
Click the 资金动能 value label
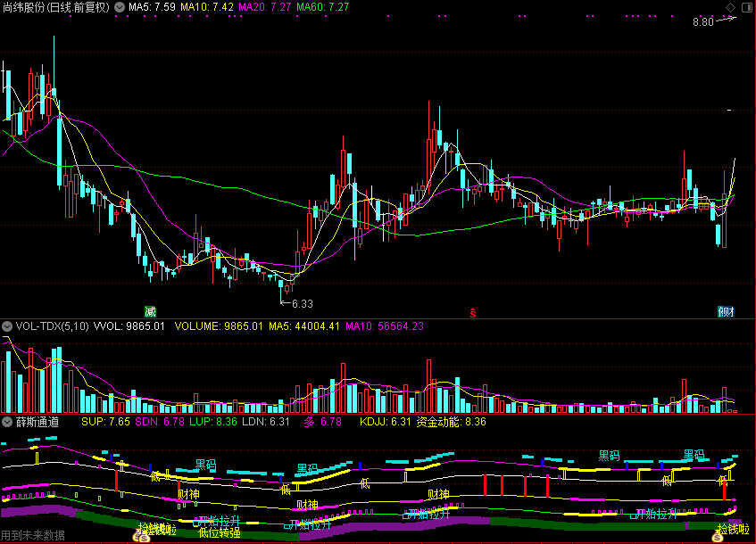451,421
